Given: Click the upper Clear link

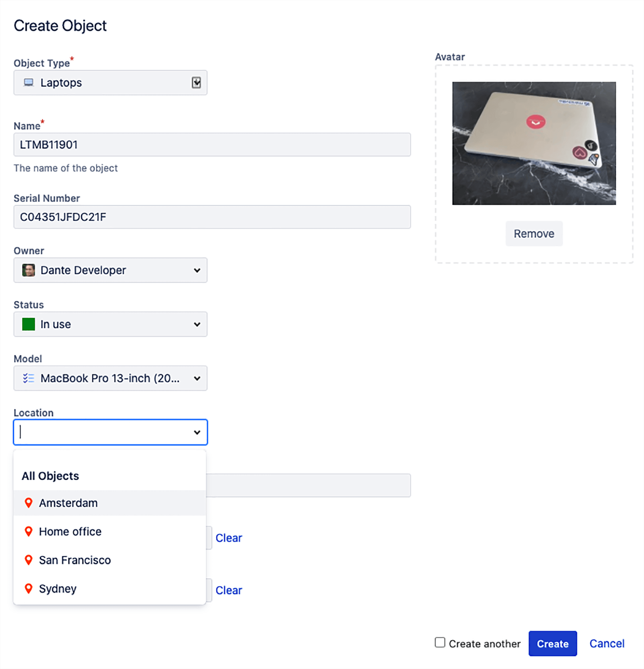Looking at the screenshot, I should click(x=229, y=538).
